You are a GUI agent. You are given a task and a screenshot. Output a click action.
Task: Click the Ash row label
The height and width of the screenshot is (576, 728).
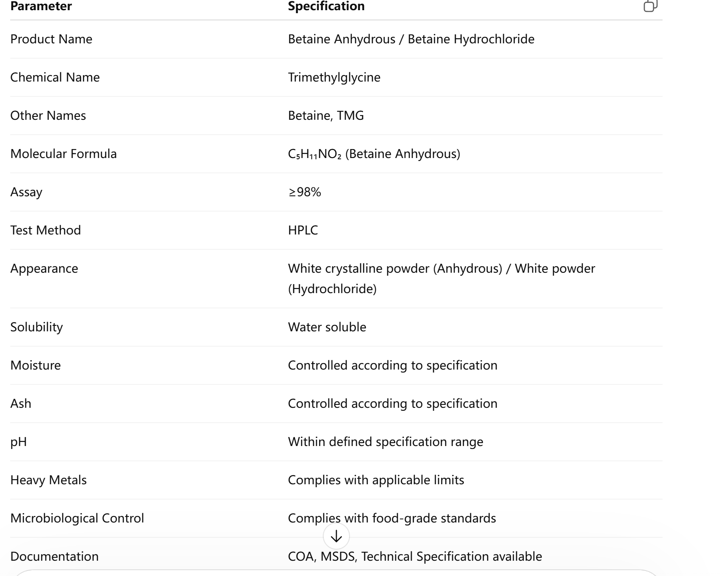click(21, 404)
